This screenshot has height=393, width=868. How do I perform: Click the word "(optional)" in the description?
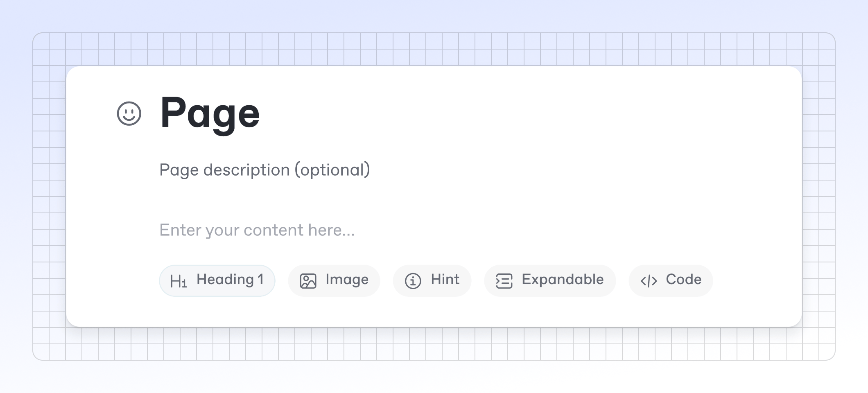click(x=332, y=170)
